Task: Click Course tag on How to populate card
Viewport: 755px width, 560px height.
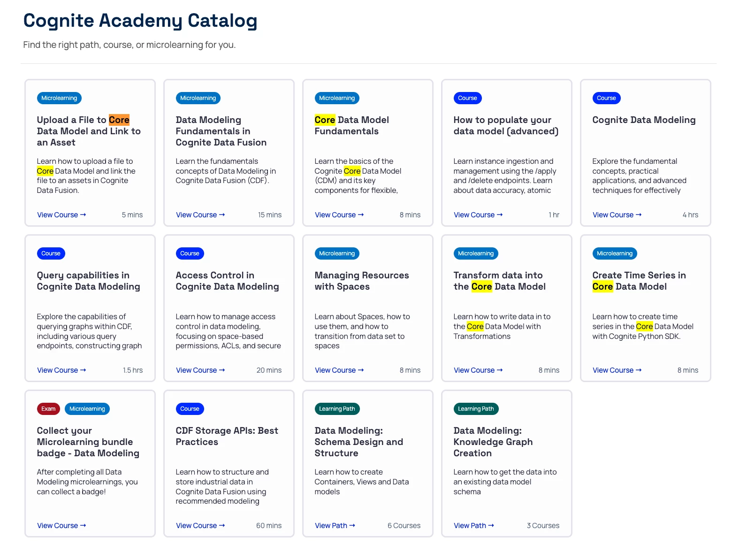Action: (x=467, y=98)
